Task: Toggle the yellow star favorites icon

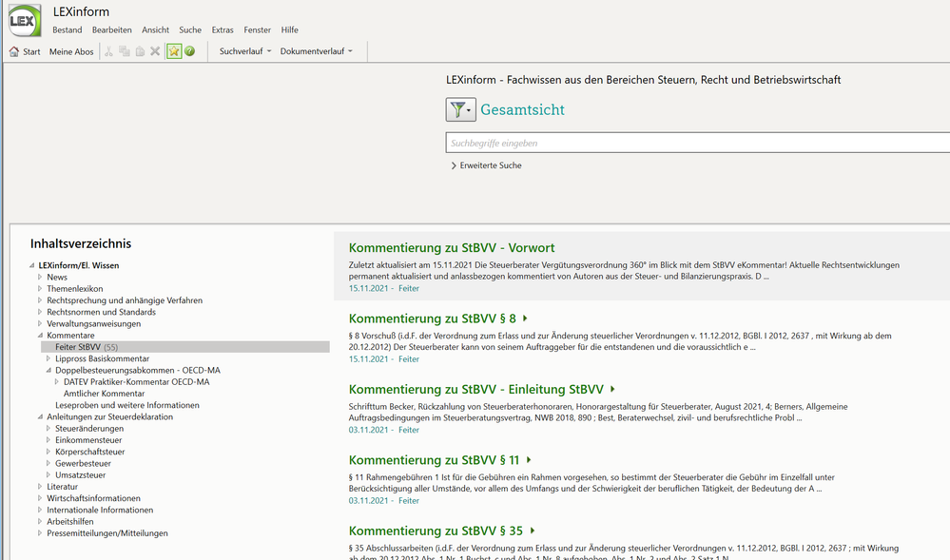Action: click(x=174, y=51)
